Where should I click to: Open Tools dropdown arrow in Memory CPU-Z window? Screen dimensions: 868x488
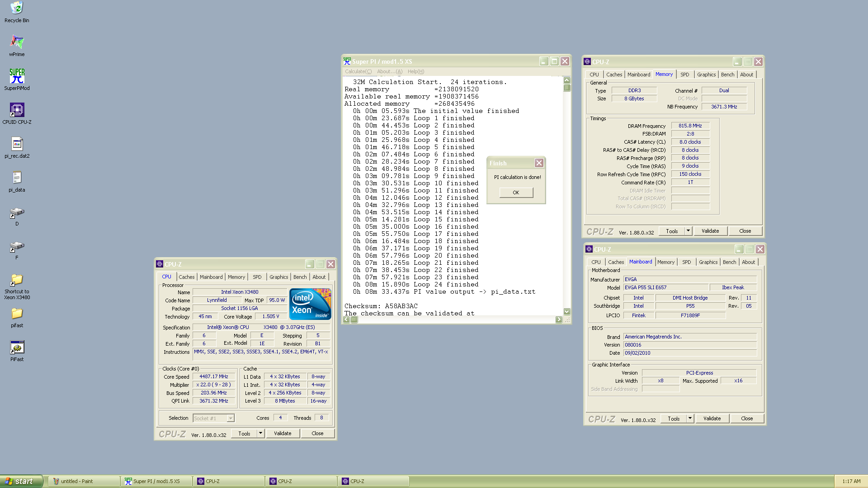688,231
